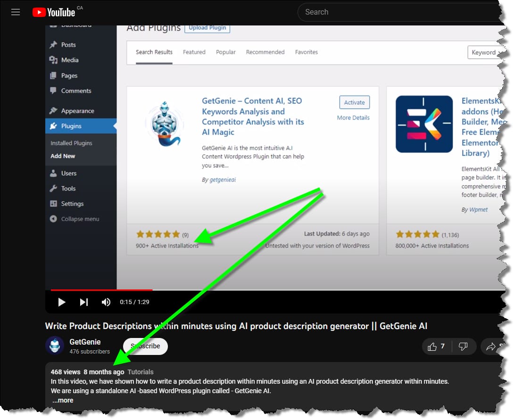The width and height of the screenshot is (514, 420).
Task: Click the video title text
Action: pos(236,326)
